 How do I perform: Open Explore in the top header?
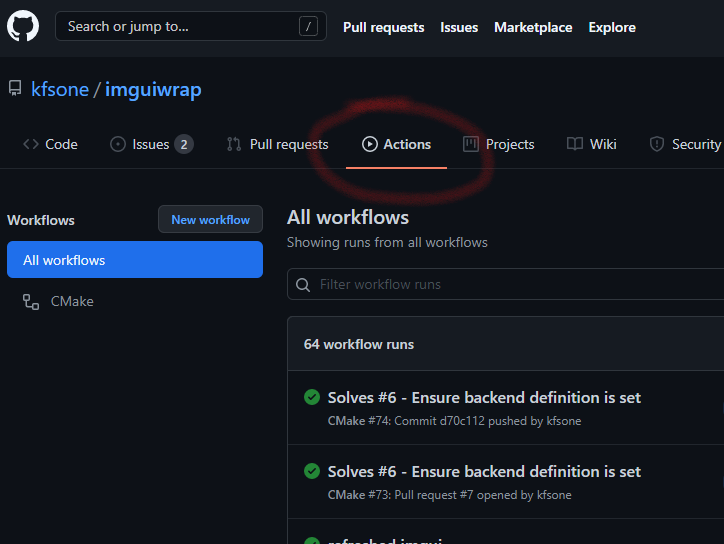(612, 27)
